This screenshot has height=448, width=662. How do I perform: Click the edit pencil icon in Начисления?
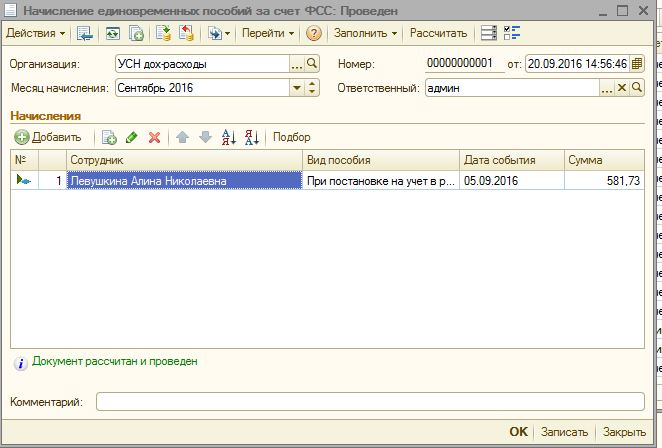point(132,137)
